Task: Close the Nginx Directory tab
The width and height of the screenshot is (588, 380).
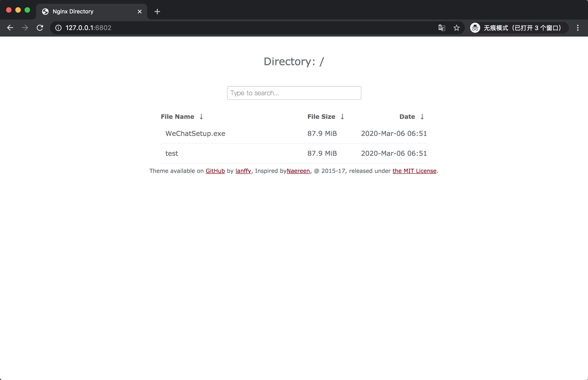Action: (139, 12)
